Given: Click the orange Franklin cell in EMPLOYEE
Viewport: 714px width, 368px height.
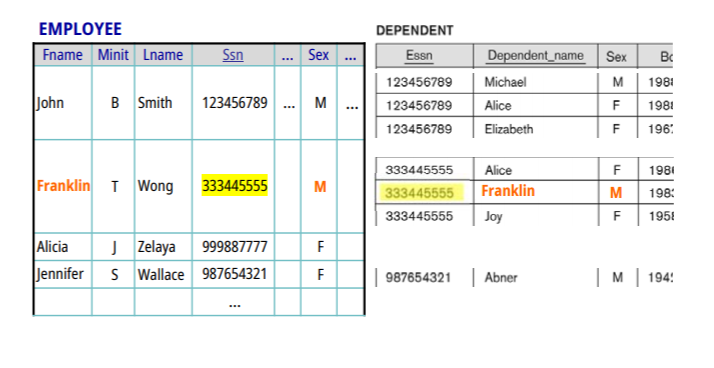Looking at the screenshot, I should pyautogui.click(x=63, y=186).
